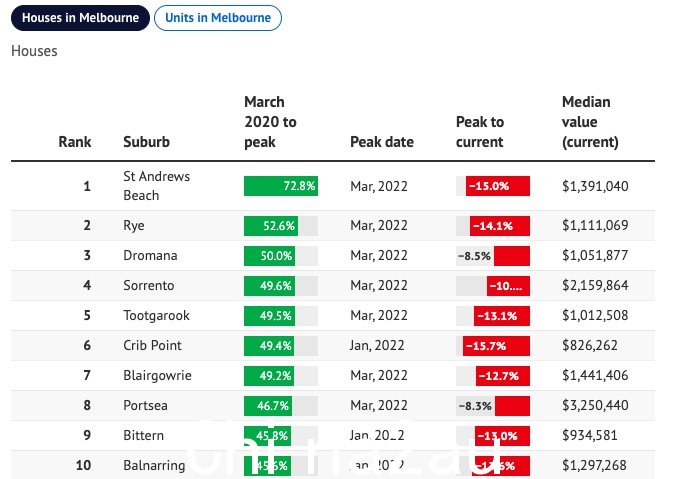Image resolution: width=687 pixels, height=479 pixels.
Task: Click Peak to current column header
Action: click(480, 132)
